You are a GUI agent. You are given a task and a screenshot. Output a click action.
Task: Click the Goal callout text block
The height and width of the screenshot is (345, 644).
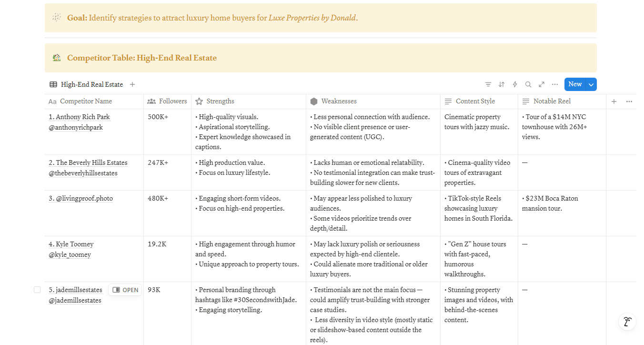212,18
